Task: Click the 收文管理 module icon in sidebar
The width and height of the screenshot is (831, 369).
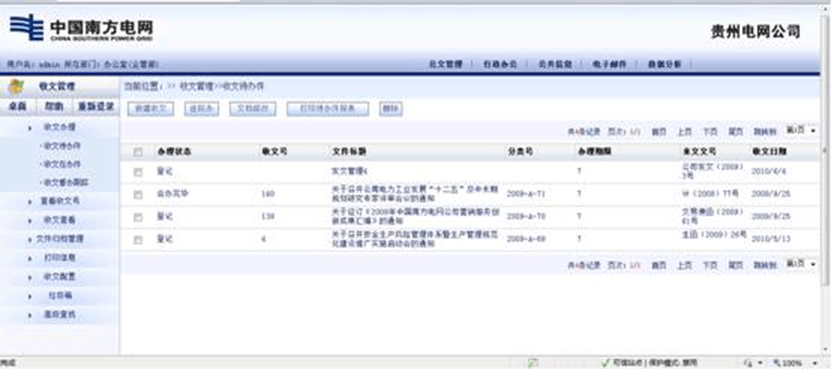Action: (16, 86)
